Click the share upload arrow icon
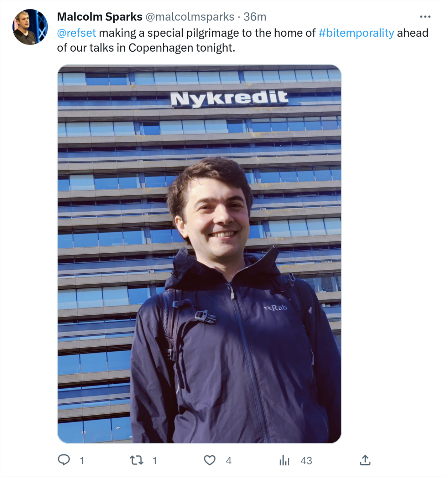Viewport: 448px width, 481px height. [365, 460]
